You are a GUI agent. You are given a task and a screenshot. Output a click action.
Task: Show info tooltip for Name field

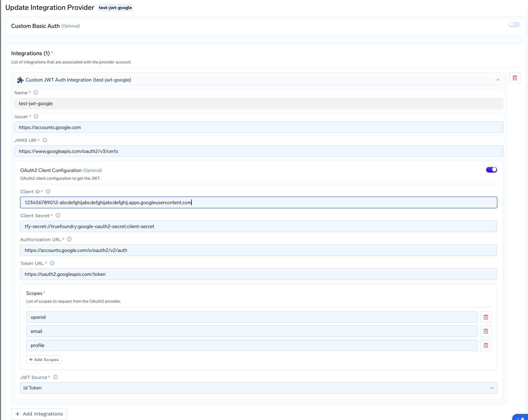[x=36, y=92]
